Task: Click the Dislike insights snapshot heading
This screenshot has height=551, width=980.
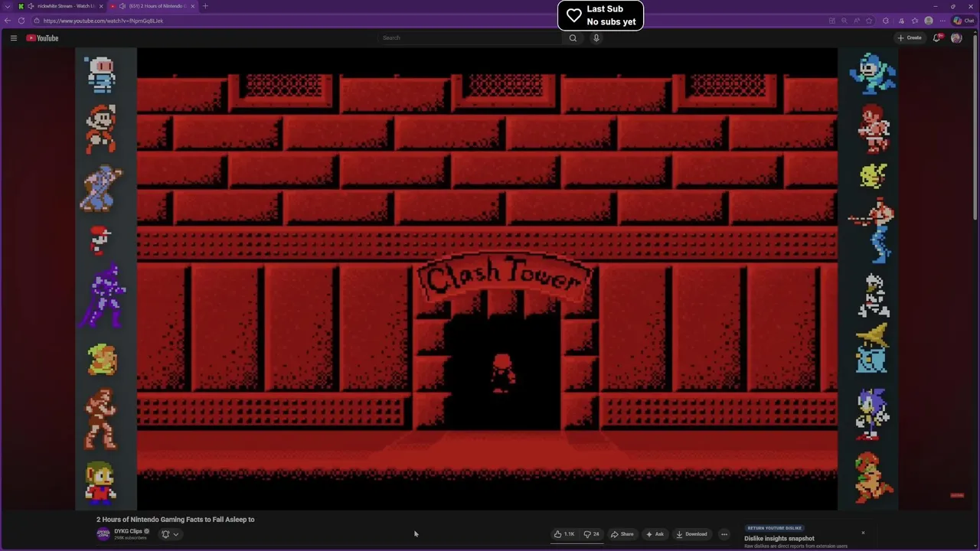Action: pyautogui.click(x=779, y=539)
